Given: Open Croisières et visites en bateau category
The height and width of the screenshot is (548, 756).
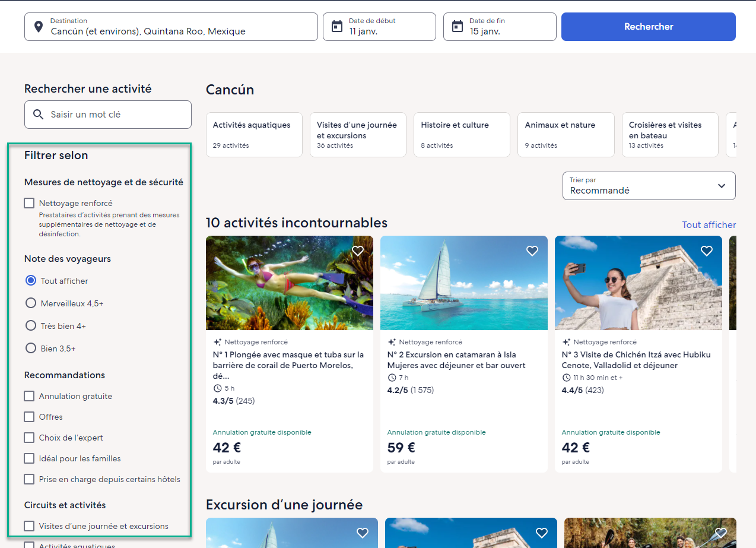Looking at the screenshot, I should (670, 135).
